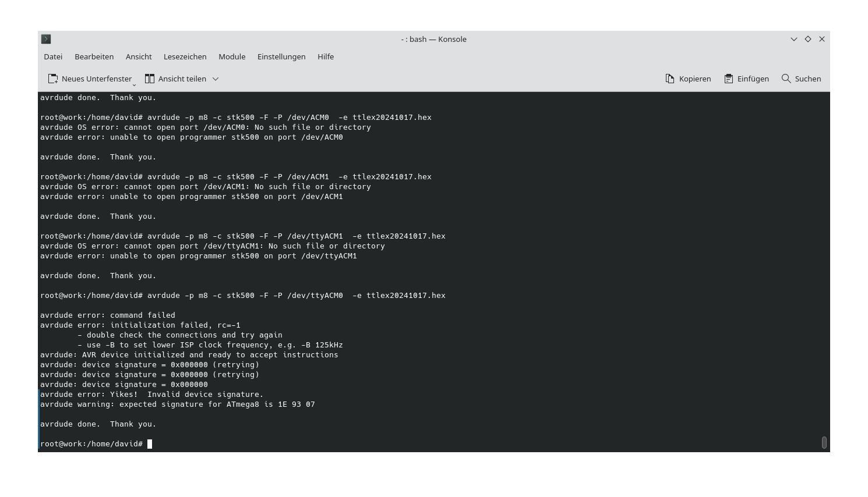Click the Suchen button
This screenshot has width=868, height=497.
pyautogui.click(x=801, y=78)
